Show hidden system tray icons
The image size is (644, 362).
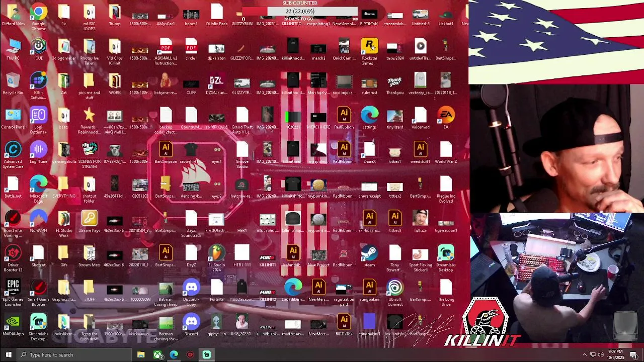click(x=585, y=355)
